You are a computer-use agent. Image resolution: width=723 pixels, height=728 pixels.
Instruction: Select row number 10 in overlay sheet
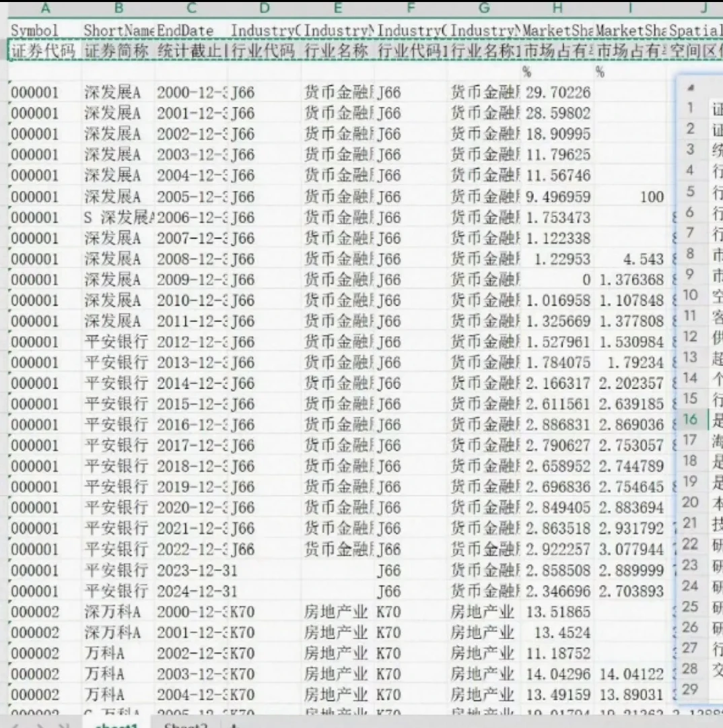pyautogui.click(x=691, y=295)
